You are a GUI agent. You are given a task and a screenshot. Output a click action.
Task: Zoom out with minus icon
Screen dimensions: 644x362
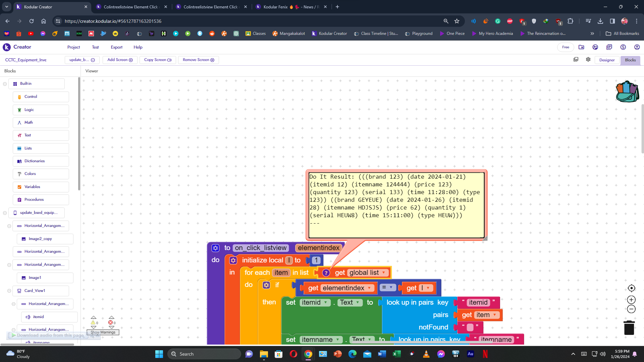[x=631, y=309]
